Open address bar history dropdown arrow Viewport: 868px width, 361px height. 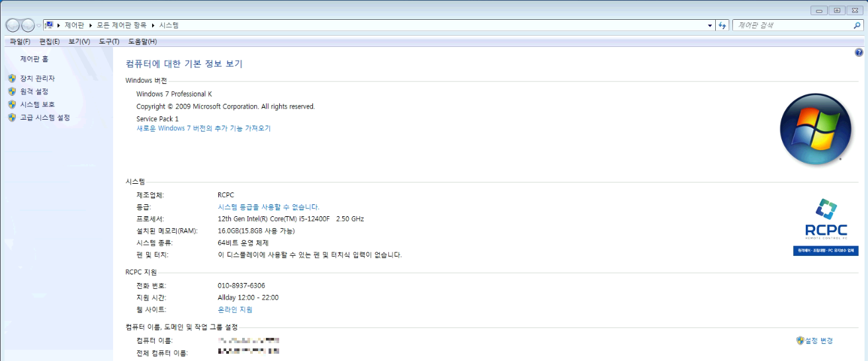(x=710, y=25)
